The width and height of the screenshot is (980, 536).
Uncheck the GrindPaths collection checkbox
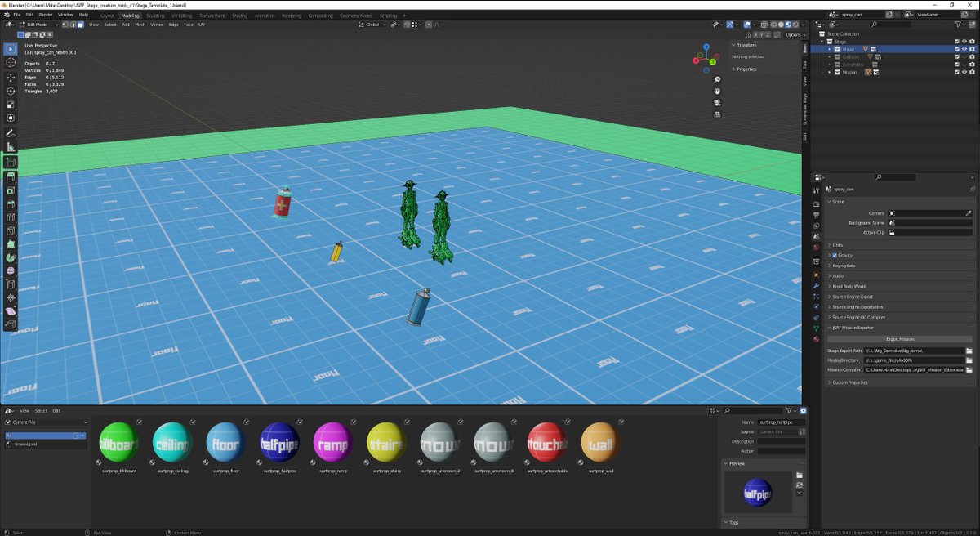point(957,65)
